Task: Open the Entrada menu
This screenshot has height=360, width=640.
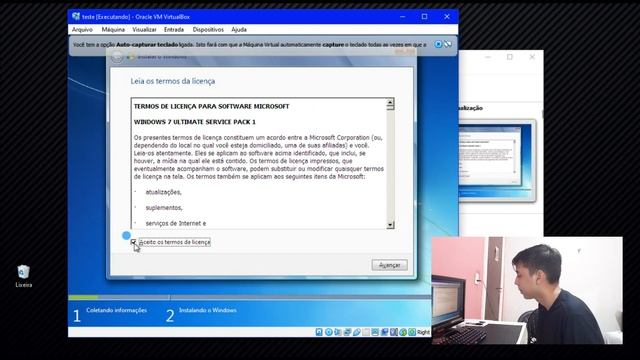Action: 174,29
